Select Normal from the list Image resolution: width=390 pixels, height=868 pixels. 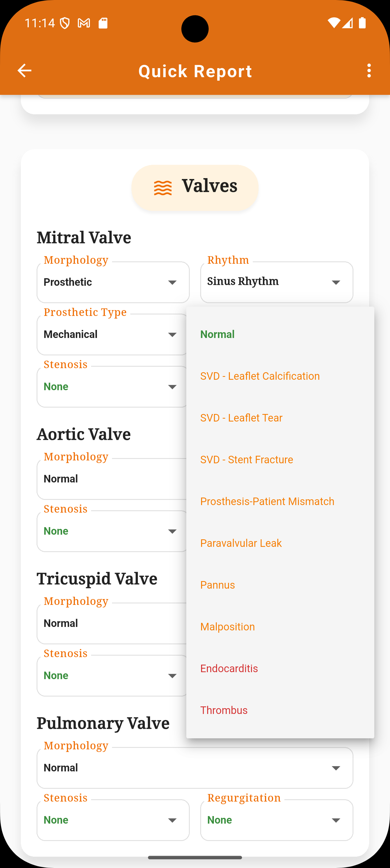[x=280, y=334]
